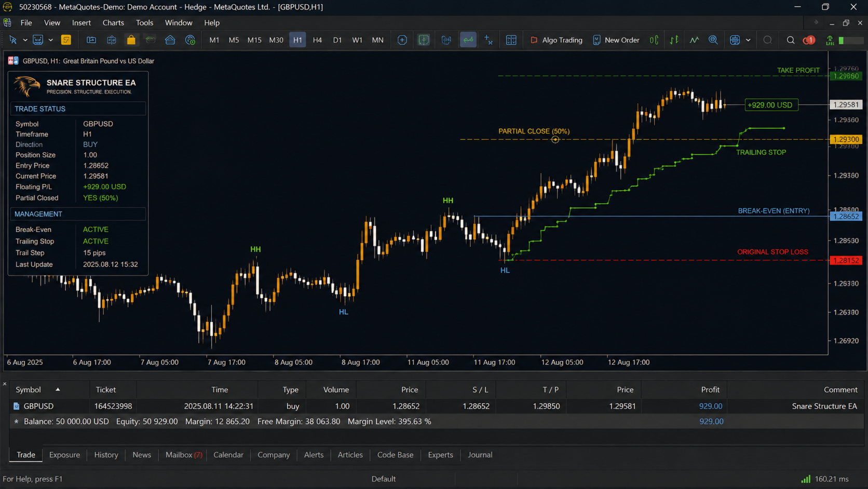Open the notifications icon with red badge
868x489 pixels.
(x=809, y=40)
